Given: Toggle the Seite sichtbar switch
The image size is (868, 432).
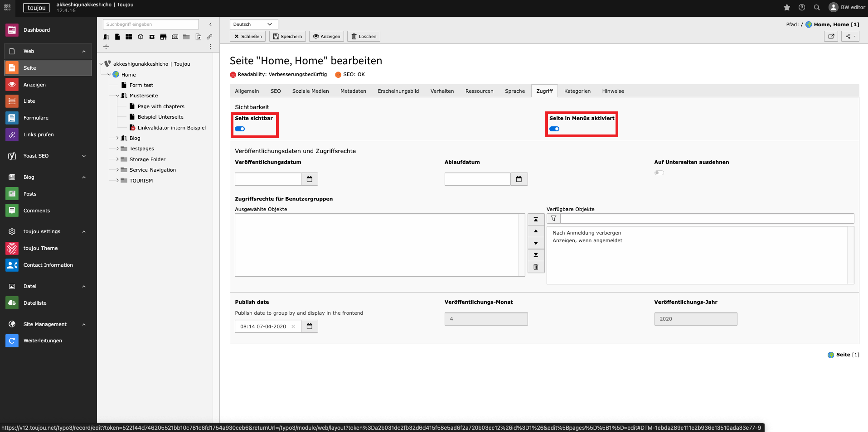Looking at the screenshot, I should pos(240,129).
